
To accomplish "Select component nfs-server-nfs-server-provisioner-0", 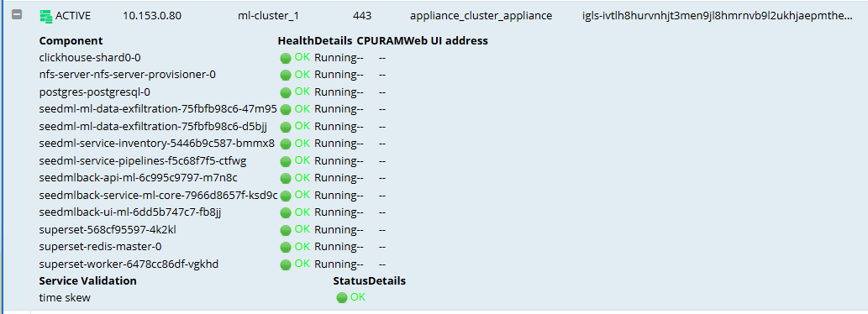I will pyautogui.click(x=128, y=75).
